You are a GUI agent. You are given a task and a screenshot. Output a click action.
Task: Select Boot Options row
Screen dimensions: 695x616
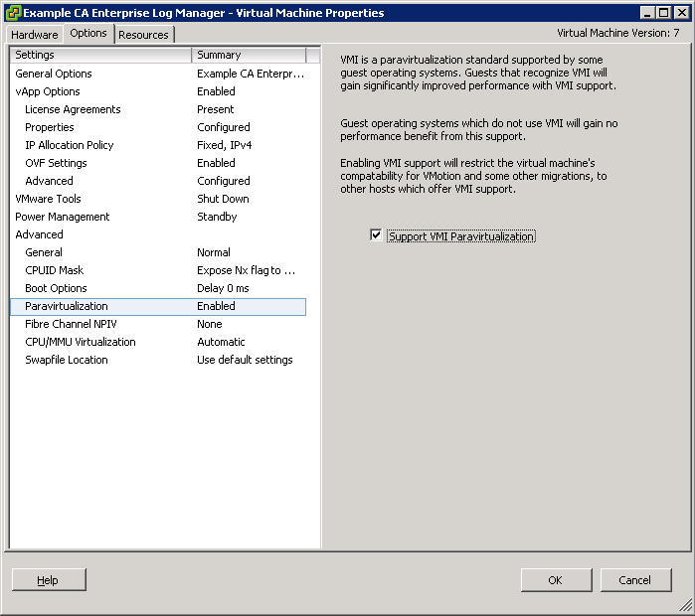click(56, 288)
